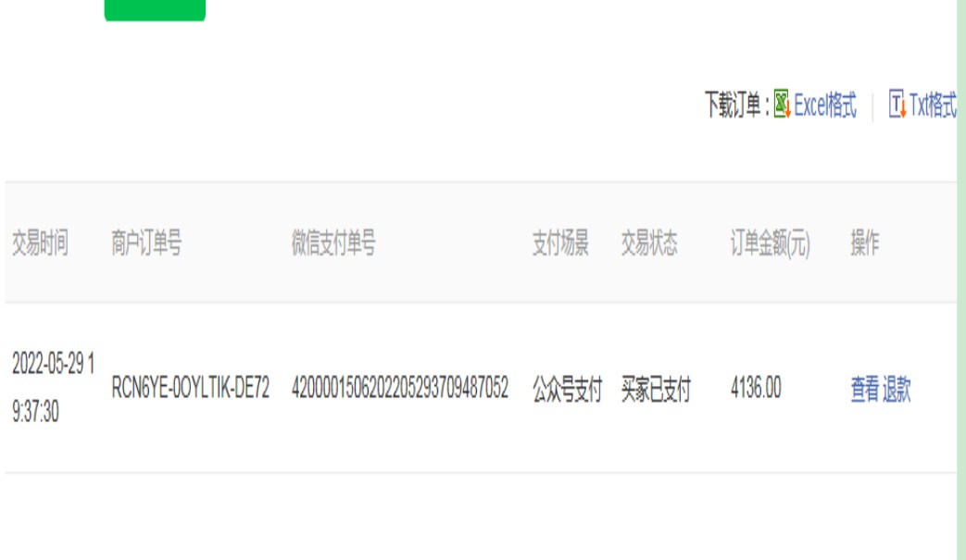Select the 操作 column header
The width and height of the screenshot is (966, 560).
coord(865,243)
